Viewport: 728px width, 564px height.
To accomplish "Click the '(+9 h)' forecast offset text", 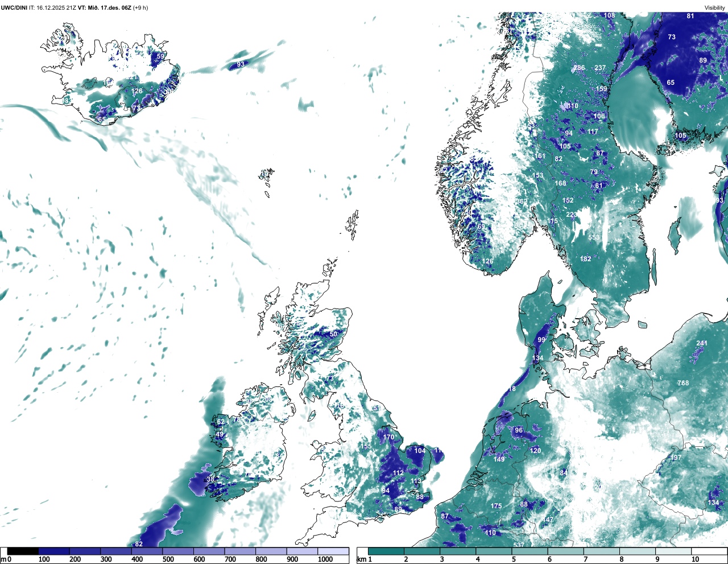I will tap(140, 7).
